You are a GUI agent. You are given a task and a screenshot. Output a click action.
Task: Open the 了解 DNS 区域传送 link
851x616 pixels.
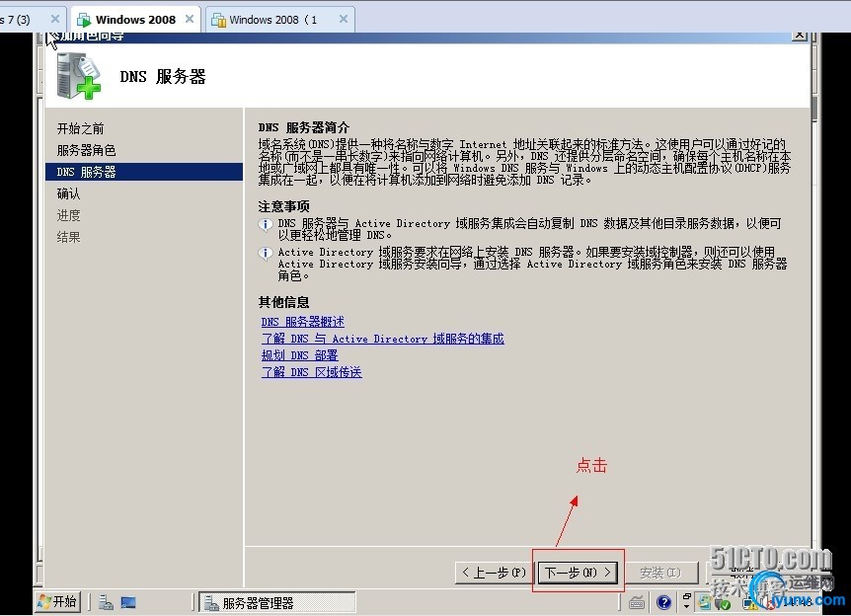click(312, 372)
